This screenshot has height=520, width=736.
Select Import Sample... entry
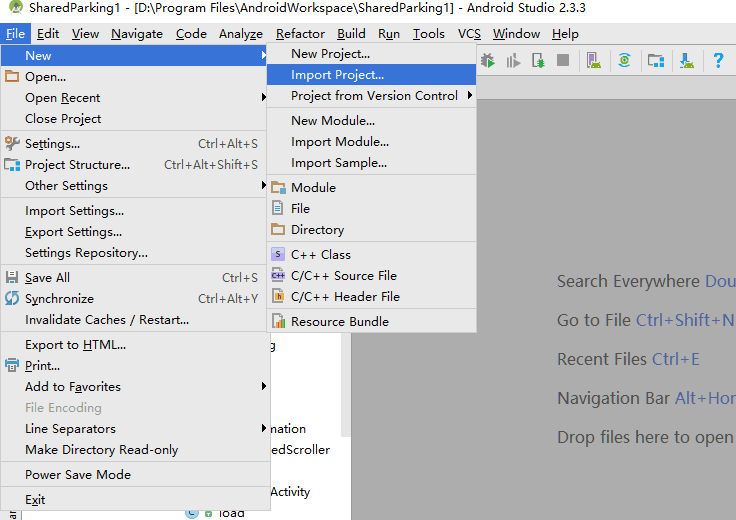coord(371,163)
